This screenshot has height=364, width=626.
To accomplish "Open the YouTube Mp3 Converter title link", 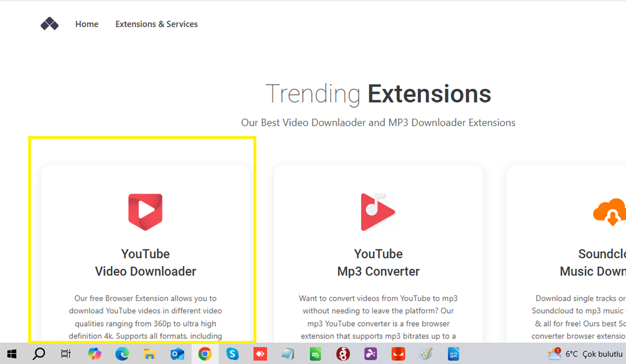I will point(378,262).
